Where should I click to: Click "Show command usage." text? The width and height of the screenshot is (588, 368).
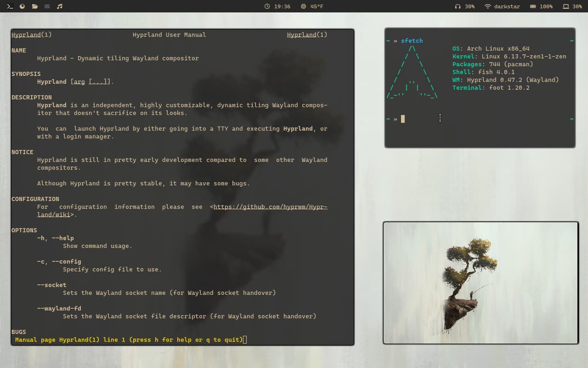click(98, 246)
